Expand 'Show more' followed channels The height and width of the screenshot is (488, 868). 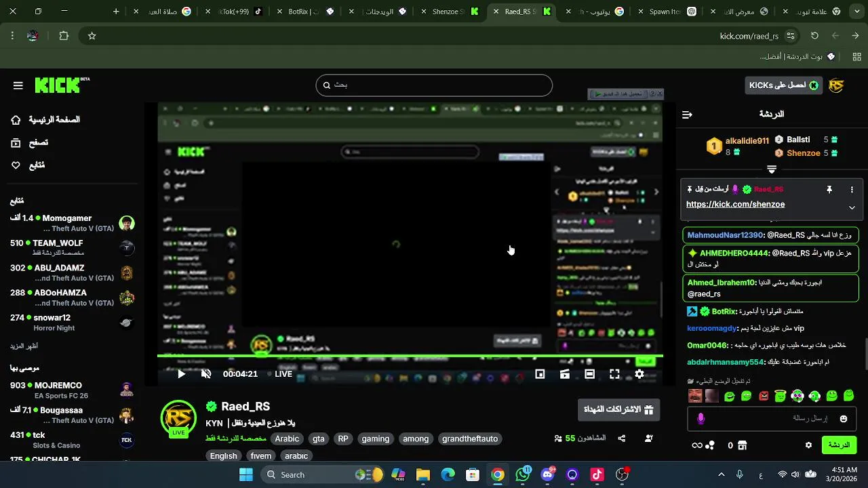24,346
